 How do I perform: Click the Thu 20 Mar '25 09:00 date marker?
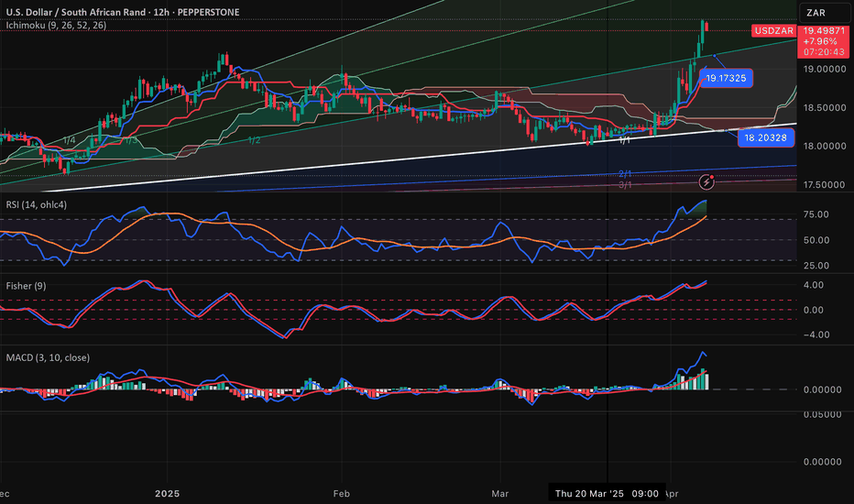[x=607, y=494]
